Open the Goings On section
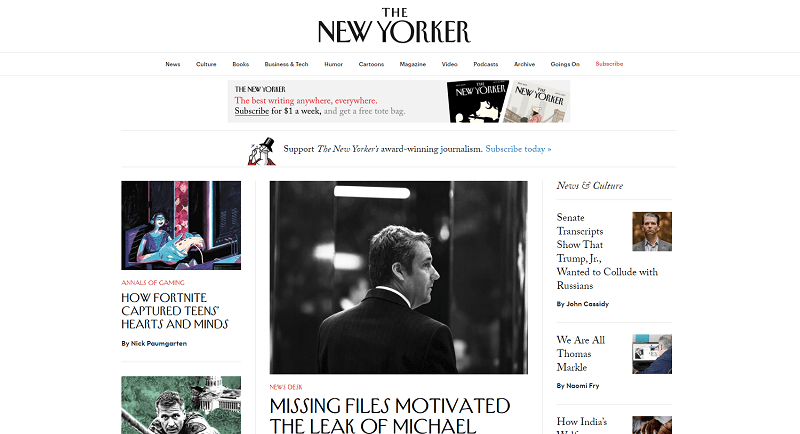This screenshot has width=800, height=434. click(x=565, y=64)
